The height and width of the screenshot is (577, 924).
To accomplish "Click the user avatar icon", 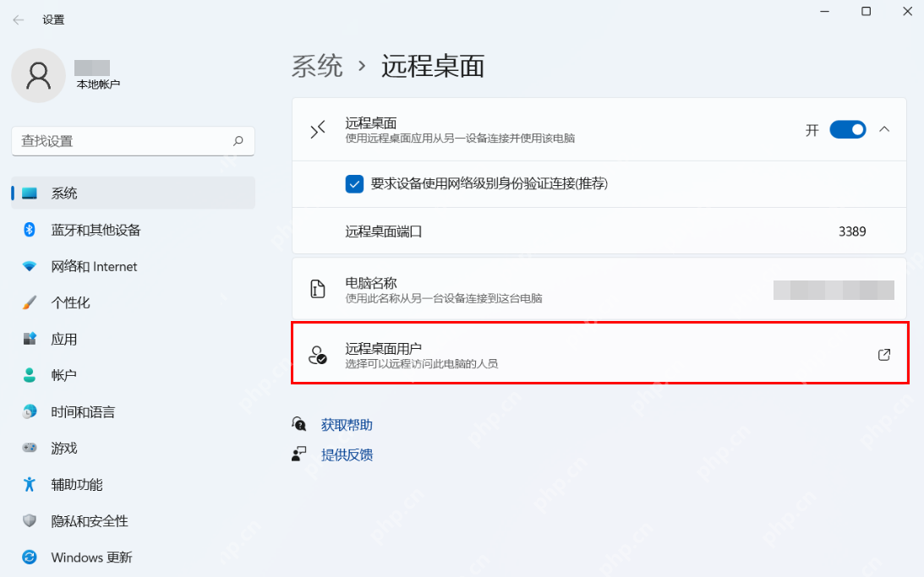I will coord(38,75).
